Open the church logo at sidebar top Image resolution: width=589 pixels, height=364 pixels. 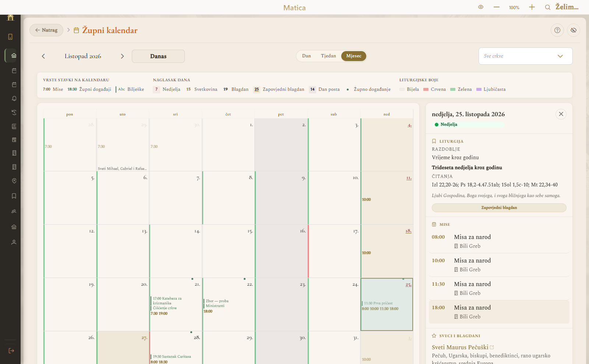point(10,17)
